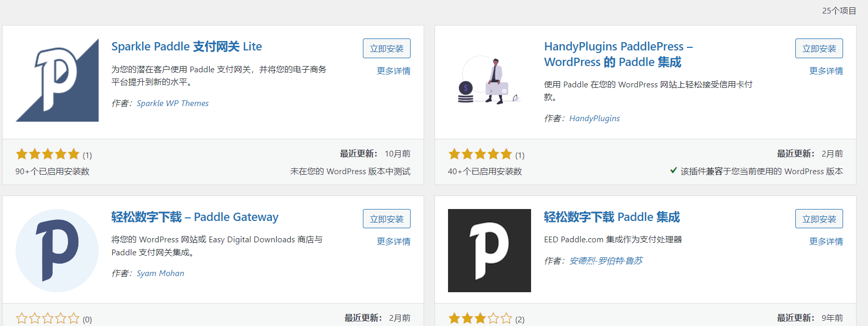The width and height of the screenshot is (868, 326).
Task: Click the three-star rating of Paddle 集成
Action: pos(480,318)
